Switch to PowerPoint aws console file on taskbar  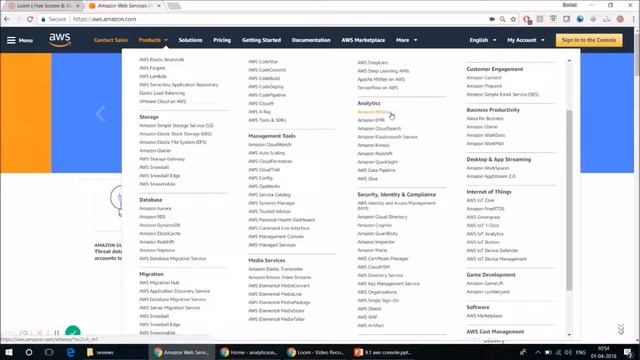tap(383, 352)
